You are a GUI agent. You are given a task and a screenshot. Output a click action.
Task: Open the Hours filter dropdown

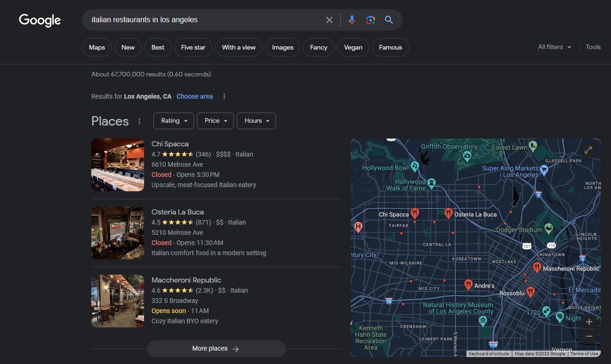[x=257, y=121]
